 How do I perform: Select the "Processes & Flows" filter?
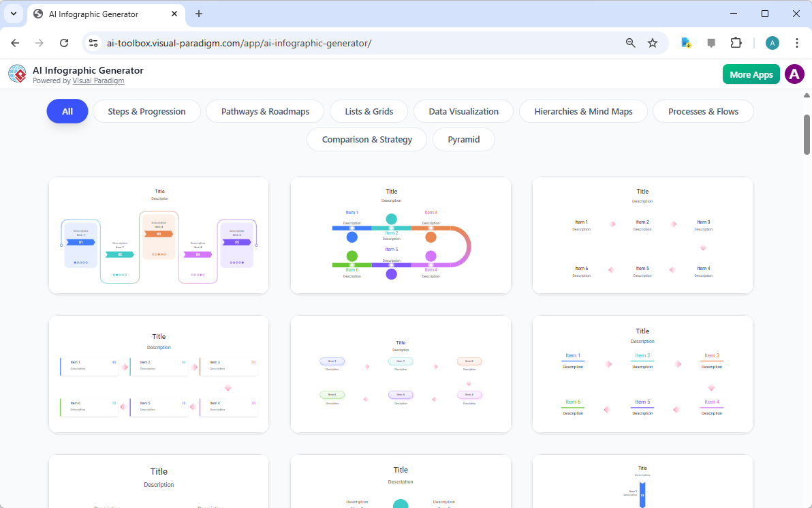(703, 111)
